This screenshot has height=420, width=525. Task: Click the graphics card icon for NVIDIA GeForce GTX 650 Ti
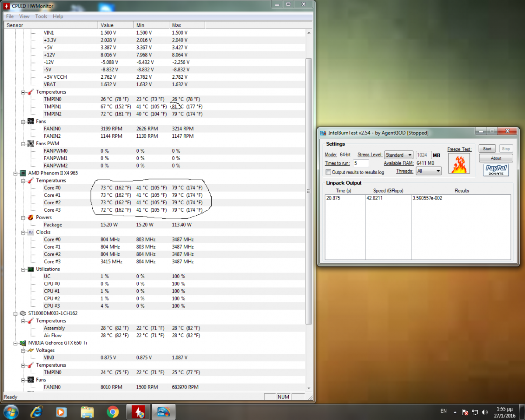pyautogui.click(x=23, y=343)
